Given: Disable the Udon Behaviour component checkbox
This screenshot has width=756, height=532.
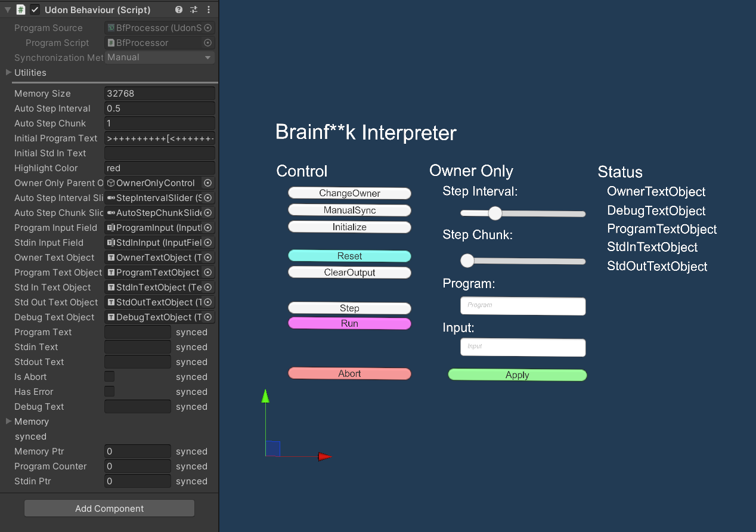Looking at the screenshot, I should point(33,10).
